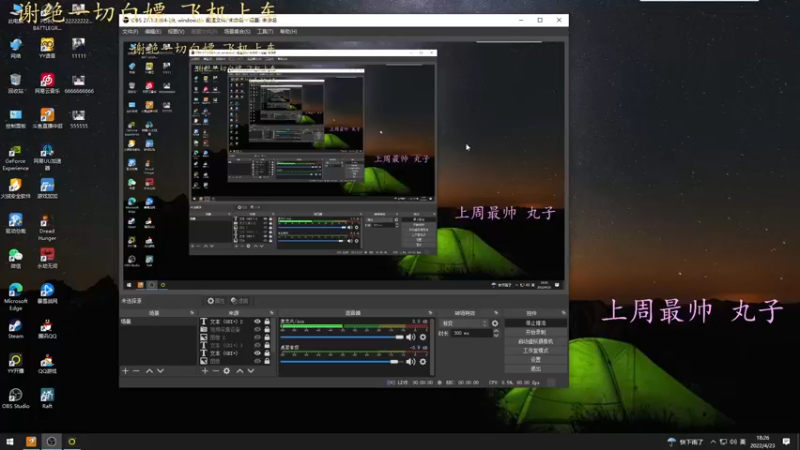Toggle the lock on 文本 (GDI+) 2 source

tap(267, 321)
